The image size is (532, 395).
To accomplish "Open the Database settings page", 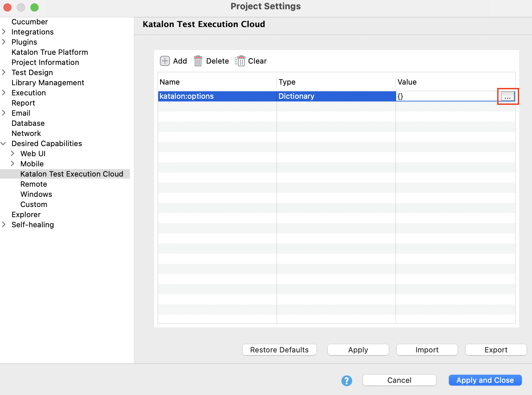I will [28, 123].
